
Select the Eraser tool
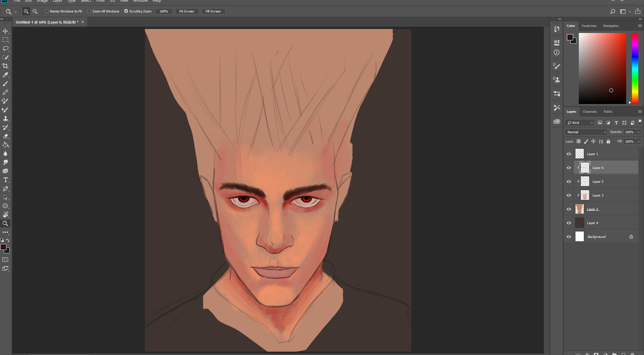5,136
